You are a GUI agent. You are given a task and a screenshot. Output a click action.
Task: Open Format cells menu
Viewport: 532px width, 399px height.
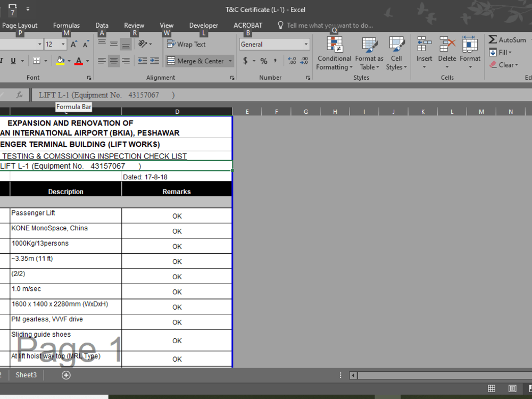[x=470, y=53]
